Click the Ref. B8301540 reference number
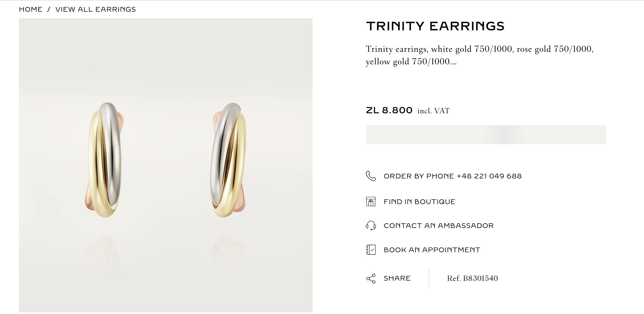The image size is (644, 314). (472, 278)
